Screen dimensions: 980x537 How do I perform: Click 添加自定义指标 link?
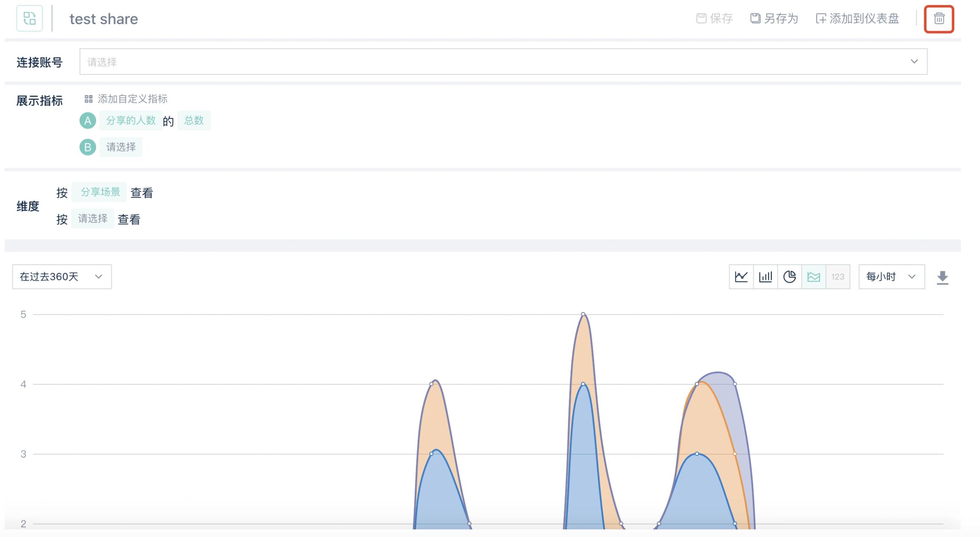126,99
